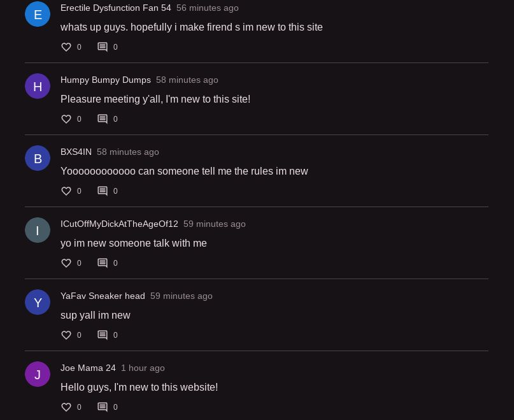This screenshot has height=420, width=514.
Task: Open comments on YaFav Sneaker head's post
Action: tap(103, 335)
